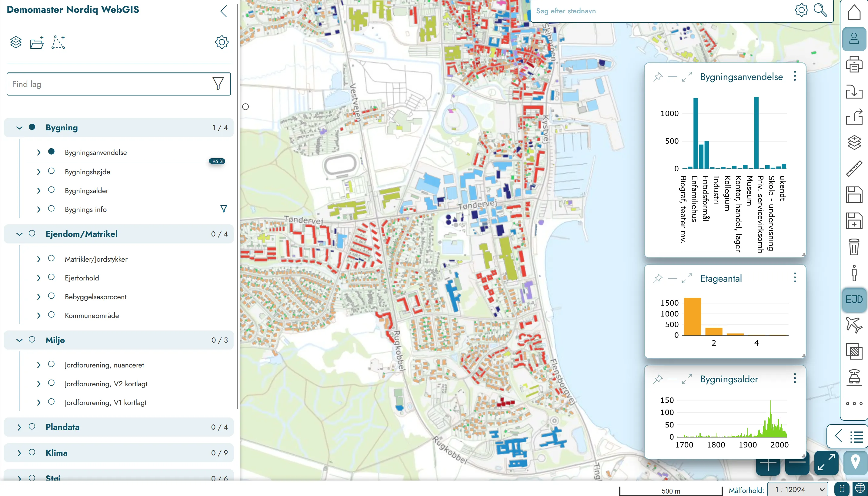
Task: Open the more tools ellipsis
Action: (854, 404)
